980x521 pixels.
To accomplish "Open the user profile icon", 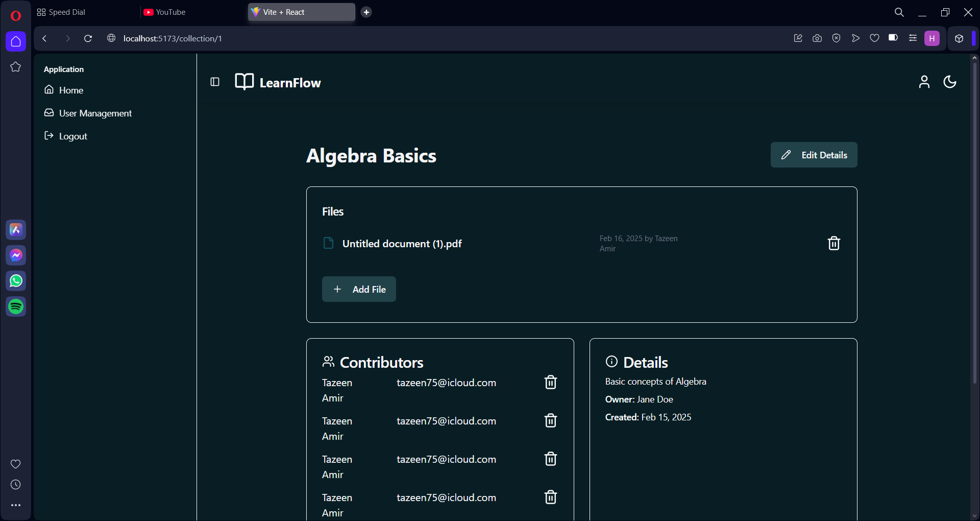I will point(924,82).
